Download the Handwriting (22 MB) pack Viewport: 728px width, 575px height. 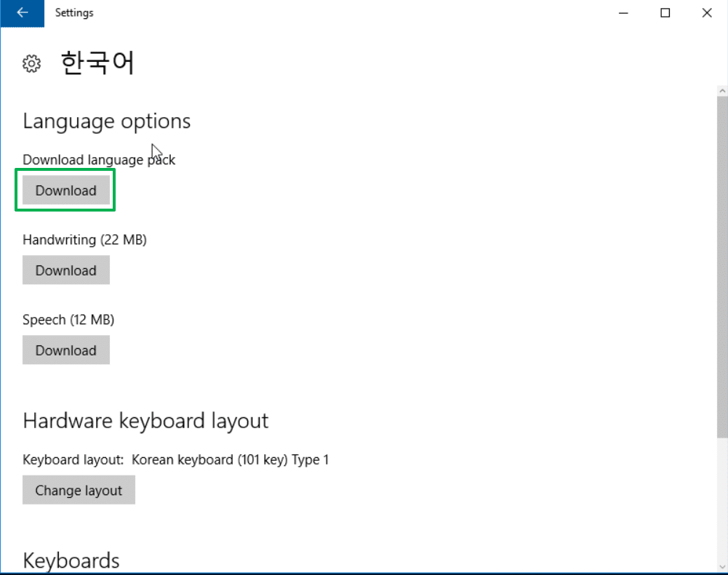[65, 270]
